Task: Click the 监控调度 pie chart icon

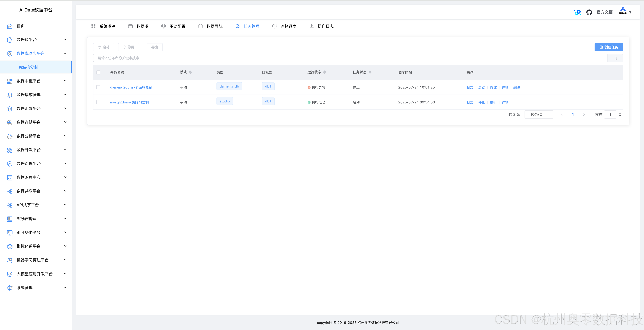Action: pyautogui.click(x=275, y=26)
